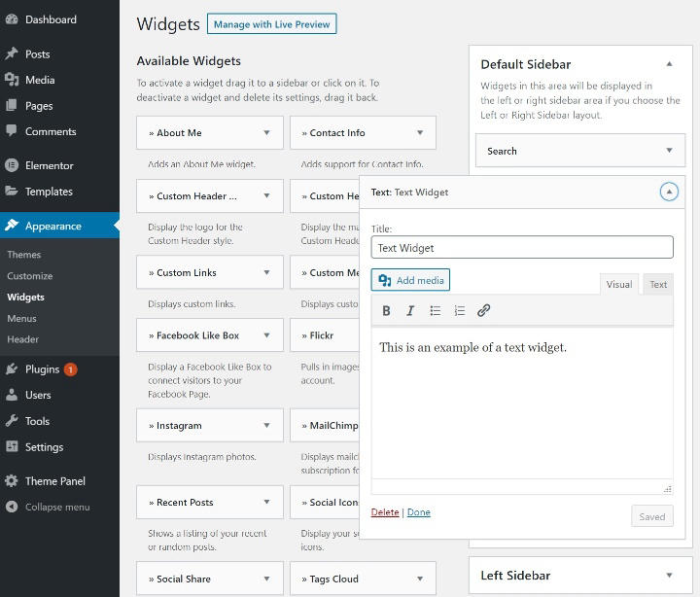Click the Appearance paintbrush icon
700x597 pixels.
tap(12, 225)
